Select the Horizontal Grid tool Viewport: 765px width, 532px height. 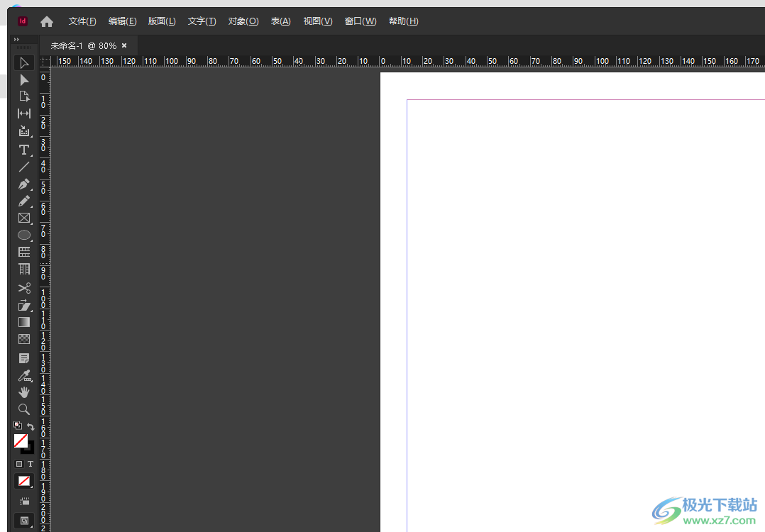point(24,252)
